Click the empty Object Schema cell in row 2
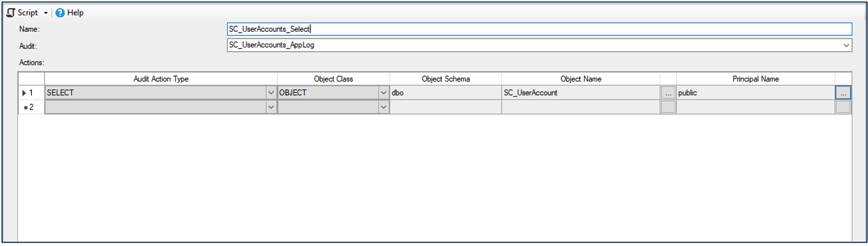 [445, 107]
